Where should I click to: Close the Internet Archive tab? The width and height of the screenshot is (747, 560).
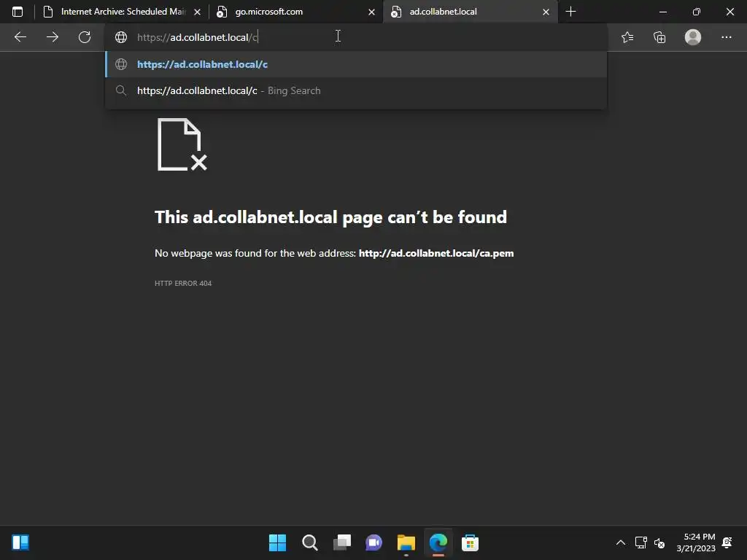click(197, 12)
